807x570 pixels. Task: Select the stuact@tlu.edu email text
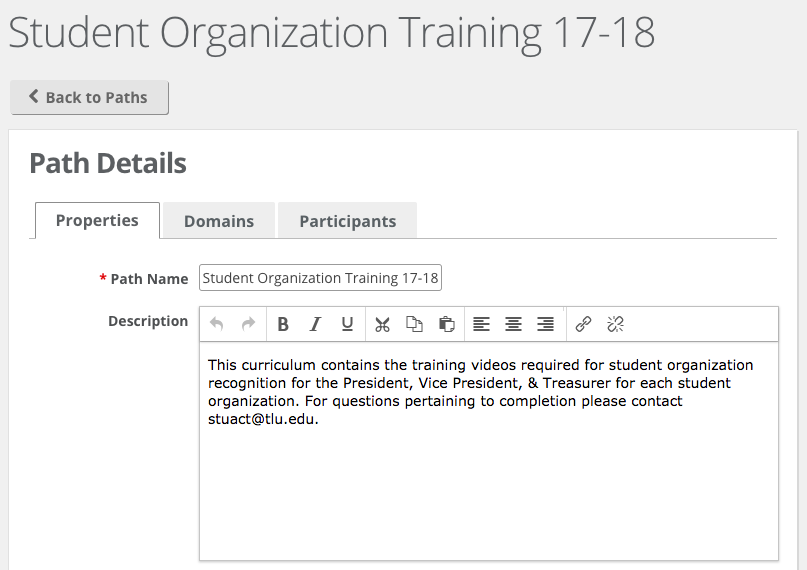261,419
